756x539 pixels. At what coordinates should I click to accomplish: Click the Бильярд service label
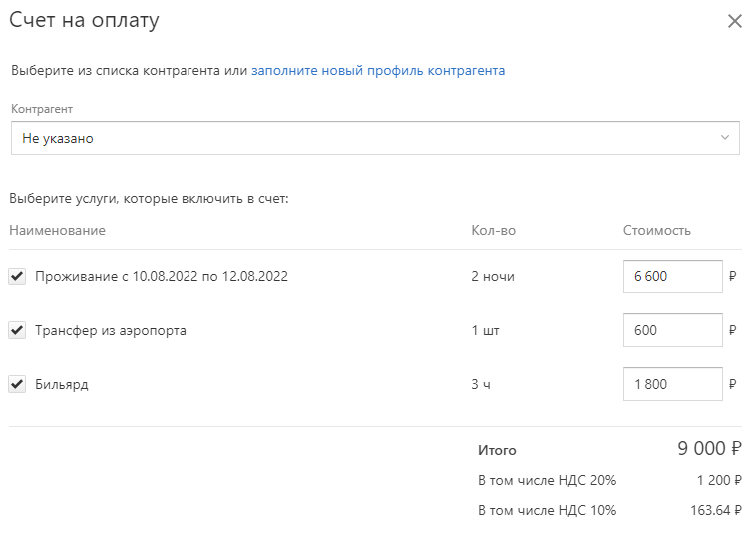pos(62,385)
